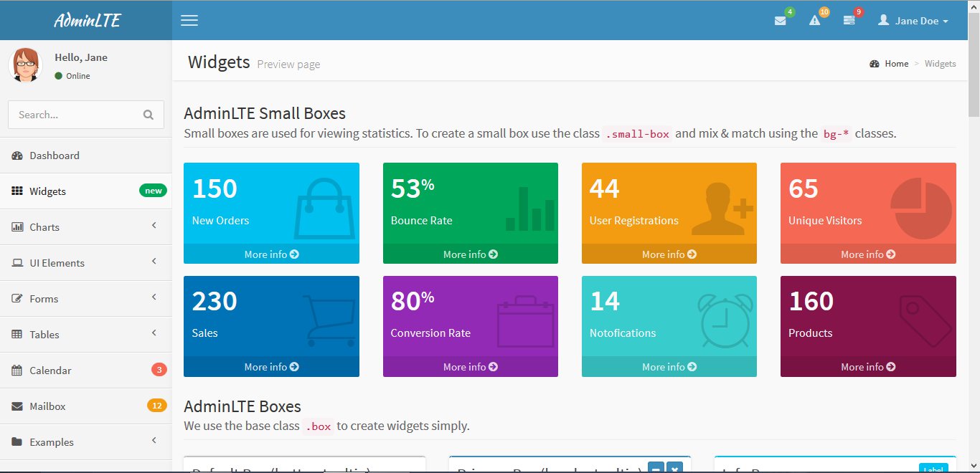Click the Widgets grid icon in sidebar
The image size is (980, 473).
pos(17,191)
